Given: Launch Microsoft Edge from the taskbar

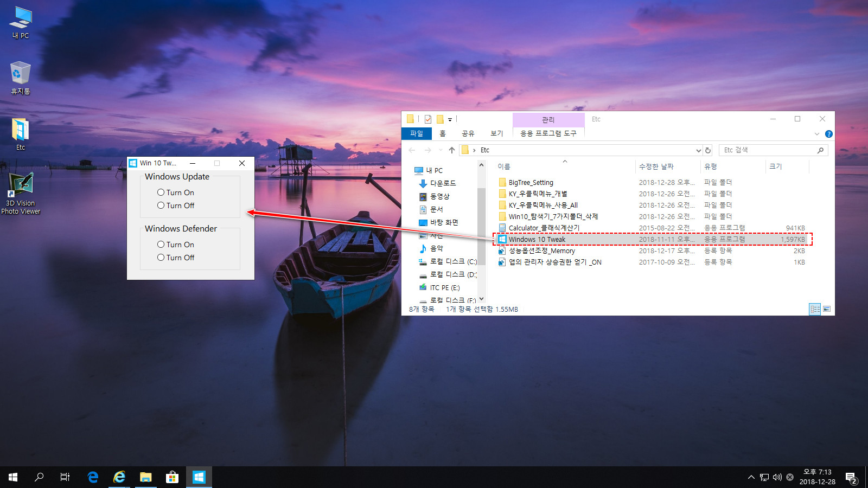Looking at the screenshot, I should click(93, 477).
